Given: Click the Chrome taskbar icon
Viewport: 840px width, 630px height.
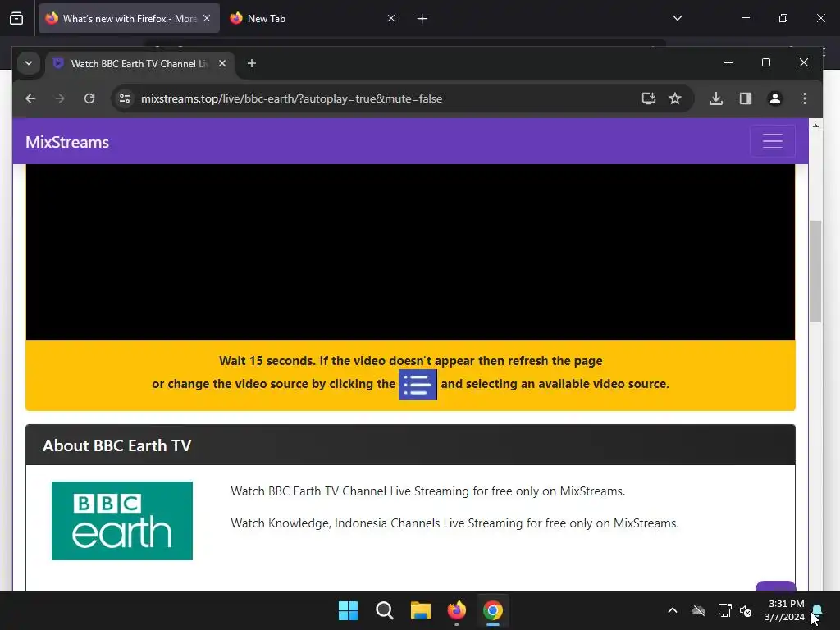Looking at the screenshot, I should pyautogui.click(x=493, y=610).
